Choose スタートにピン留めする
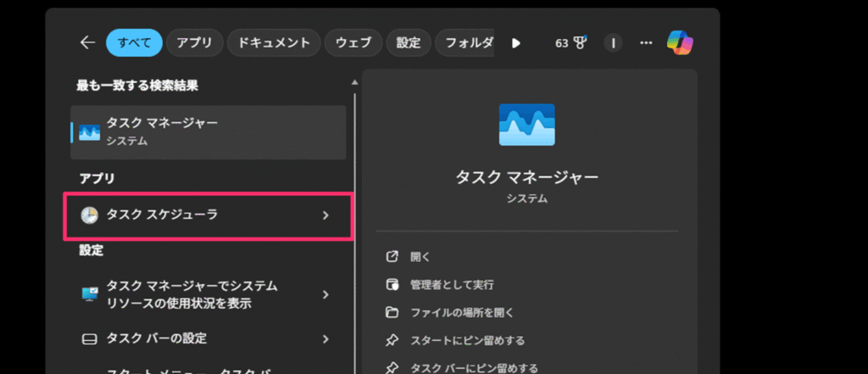This screenshot has height=374, width=868. pyautogui.click(x=467, y=340)
